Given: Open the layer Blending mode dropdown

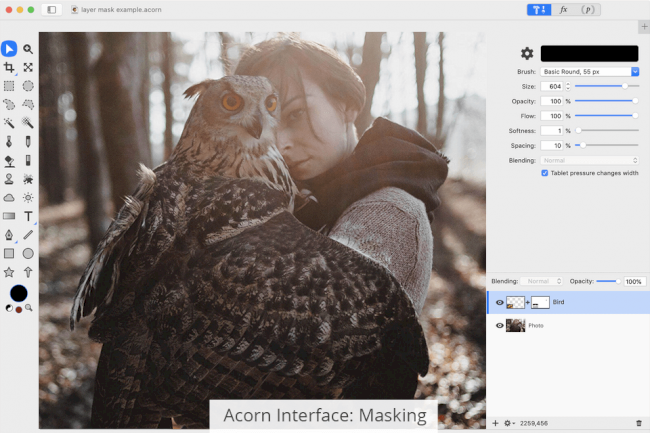Looking at the screenshot, I should pos(541,281).
